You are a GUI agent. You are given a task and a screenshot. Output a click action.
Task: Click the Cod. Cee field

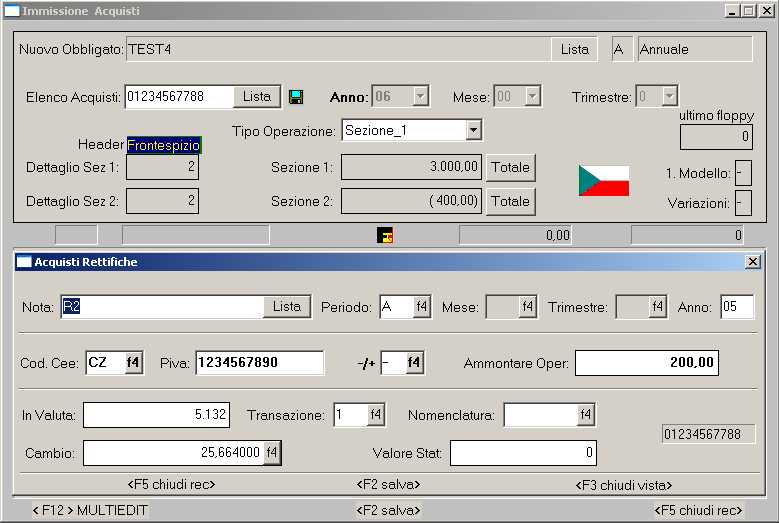tap(105, 363)
